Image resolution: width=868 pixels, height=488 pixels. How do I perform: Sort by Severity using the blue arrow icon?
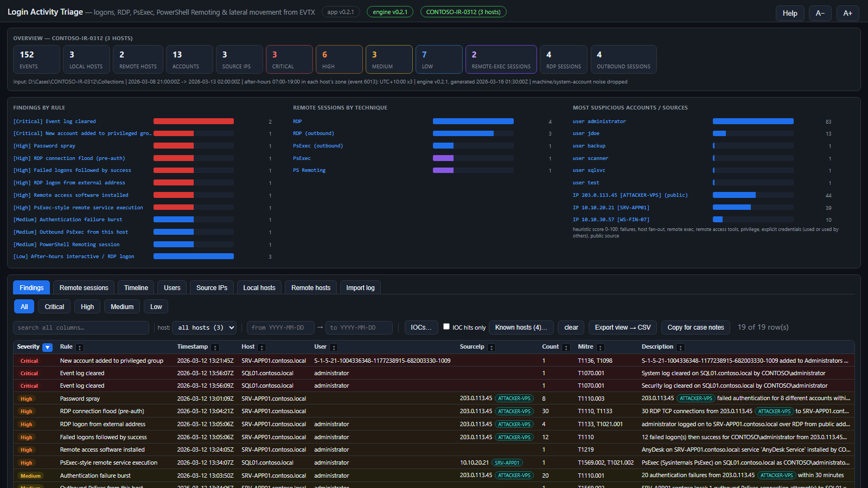48,348
